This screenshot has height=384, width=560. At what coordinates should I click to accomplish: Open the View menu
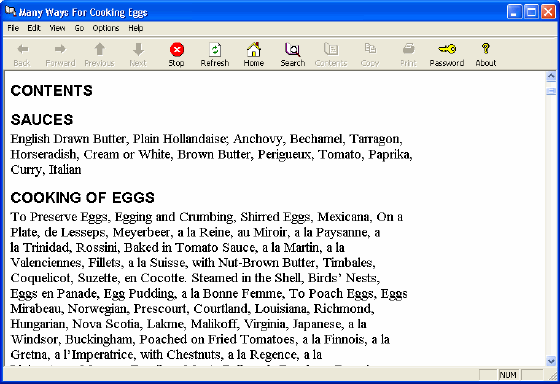[x=57, y=28]
